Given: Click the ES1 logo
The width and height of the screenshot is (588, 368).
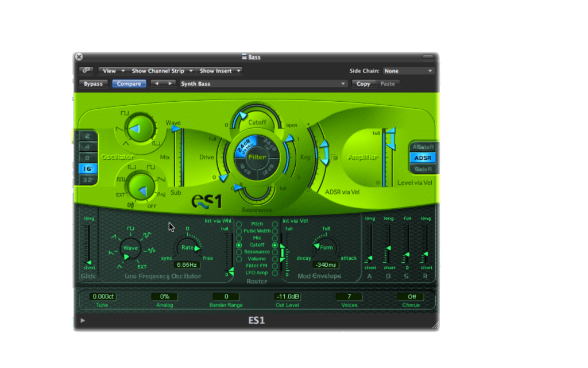Looking at the screenshot, I should pos(207,202).
